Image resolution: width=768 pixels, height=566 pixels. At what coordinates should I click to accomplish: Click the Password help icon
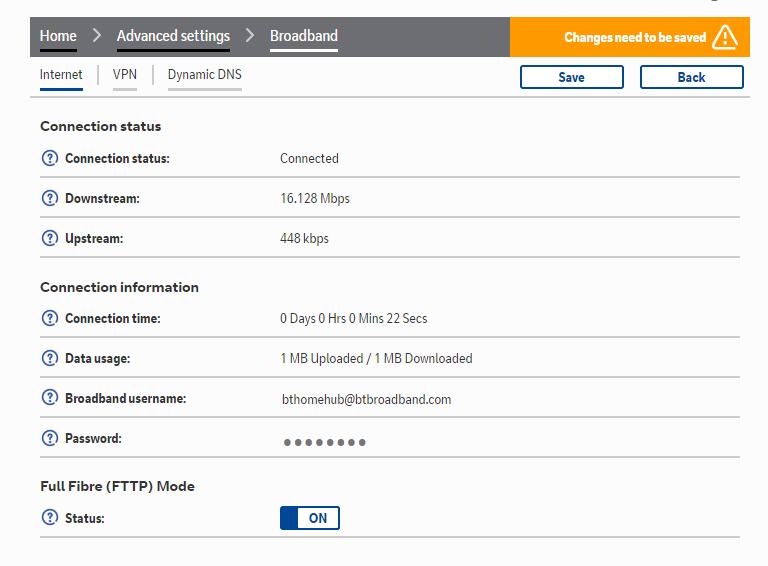coord(49,439)
